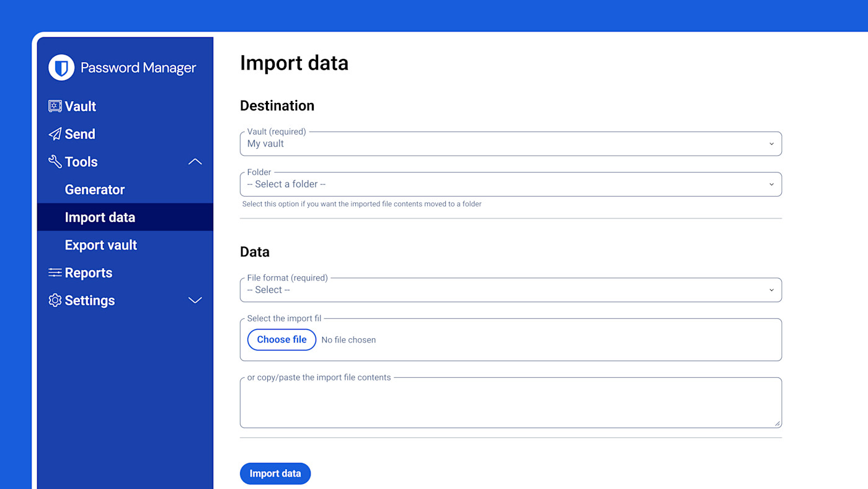Viewport: 868px width, 489px height.
Task: Click the Choose file button
Action: tap(281, 339)
